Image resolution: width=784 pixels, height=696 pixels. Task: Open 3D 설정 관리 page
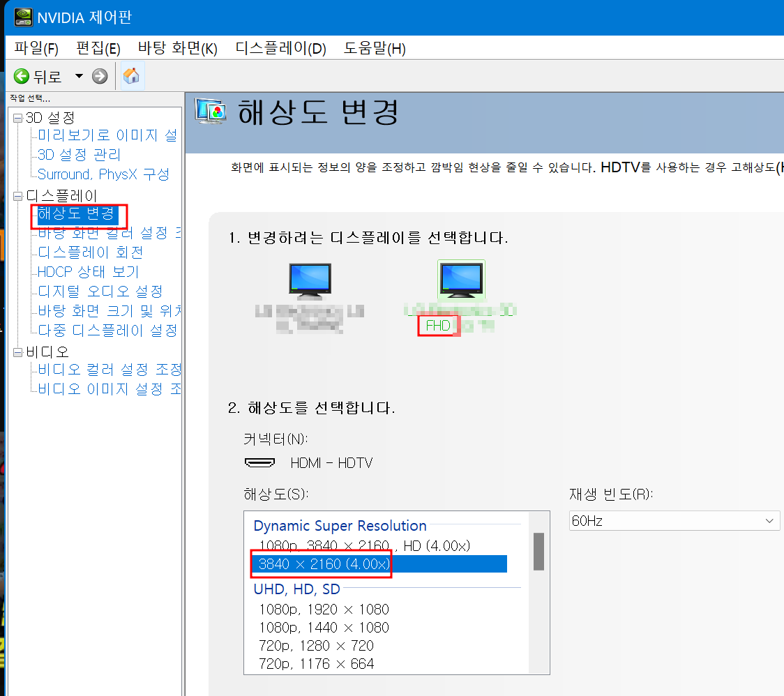pos(79,155)
